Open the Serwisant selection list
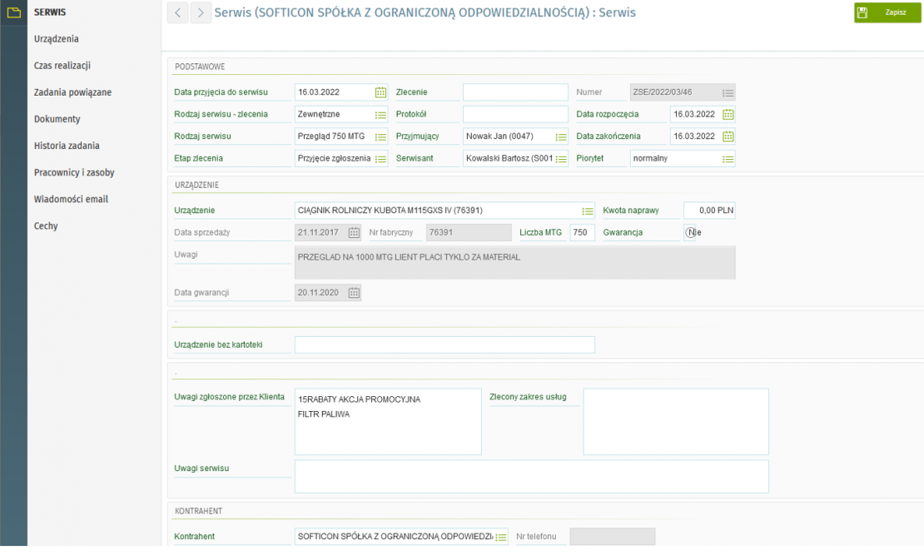Image resolution: width=924 pixels, height=560 pixels. (561, 159)
